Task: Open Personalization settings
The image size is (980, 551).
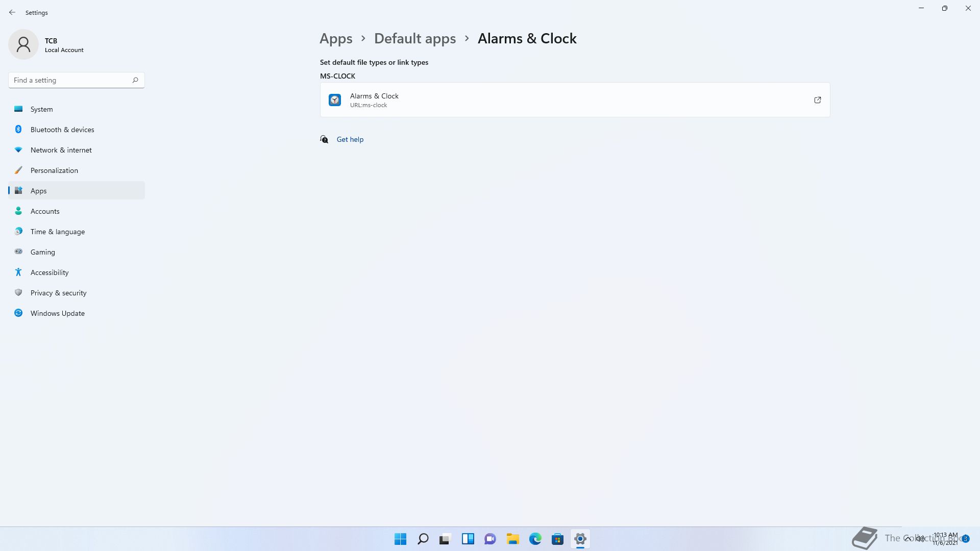Action: coord(77,170)
